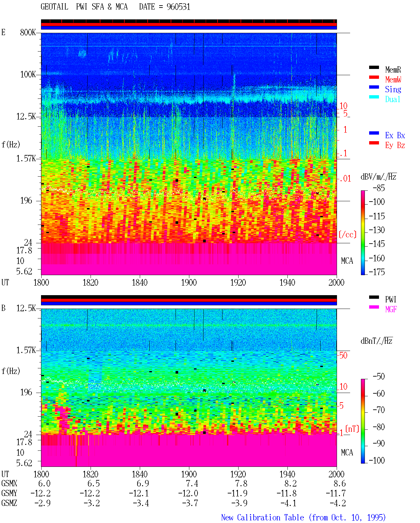Image resolution: width=420 pixels, height=523 pixels.
Task: Click the 'dBV/m/√Hz' unit label
Action: click(379, 177)
